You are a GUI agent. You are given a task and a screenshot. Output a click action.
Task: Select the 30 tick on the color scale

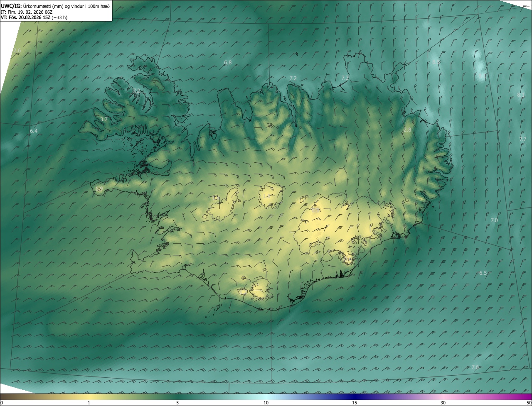tap(443, 403)
